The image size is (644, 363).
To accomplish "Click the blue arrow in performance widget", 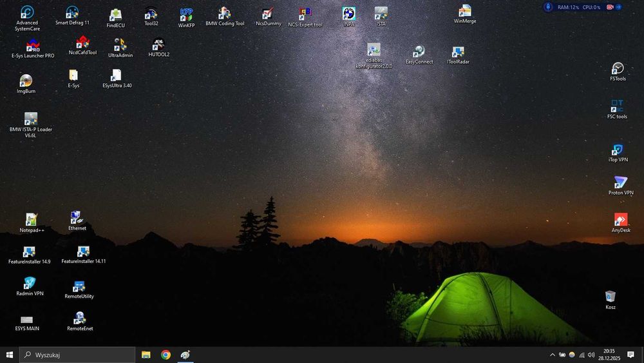I will tap(618, 7).
